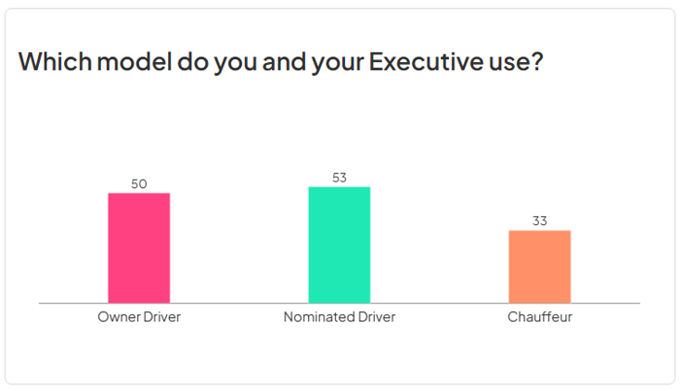
Task: Click the question mark in title
Action: point(537,62)
